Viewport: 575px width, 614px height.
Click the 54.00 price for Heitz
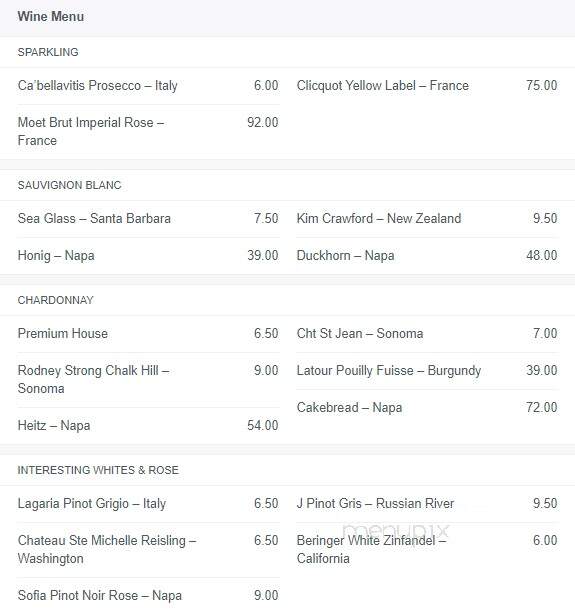[262, 426]
